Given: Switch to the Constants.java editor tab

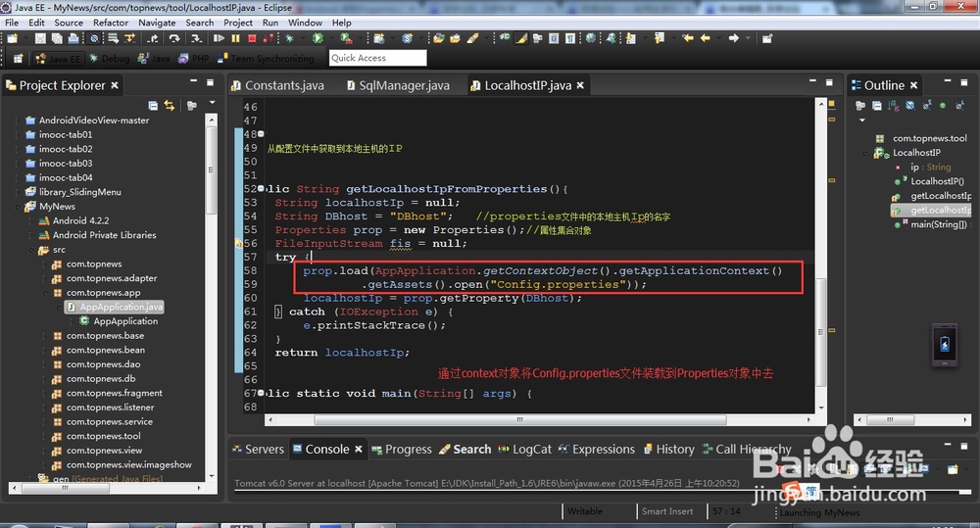Looking at the screenshot, I should pos(278,85).
